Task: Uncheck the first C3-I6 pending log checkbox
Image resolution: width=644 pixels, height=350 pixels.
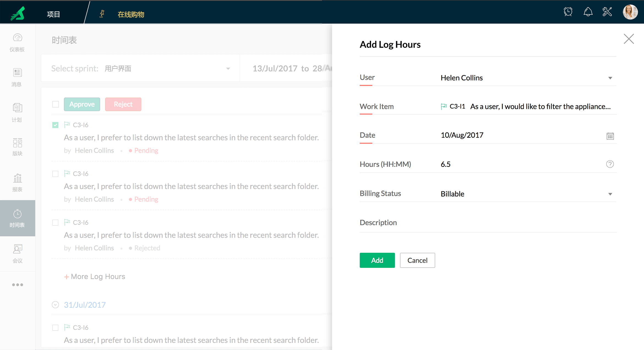Action: coord(55,125)
